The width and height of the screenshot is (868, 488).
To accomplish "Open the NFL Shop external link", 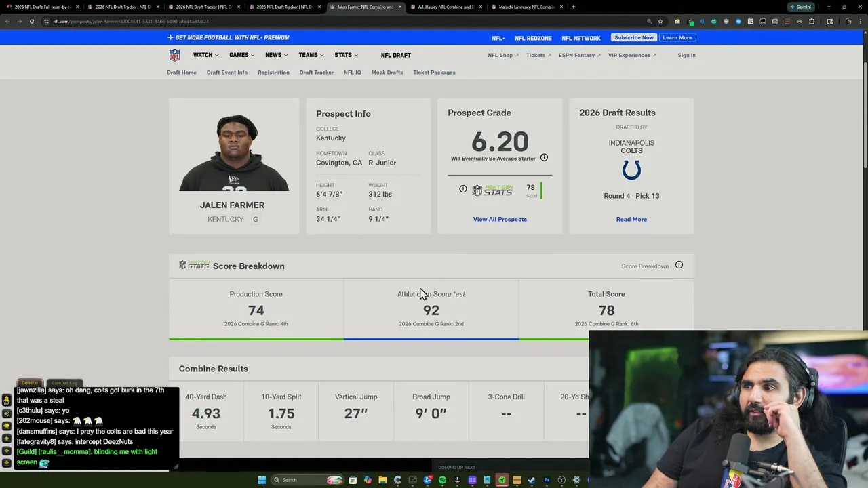I will point(503,55).
